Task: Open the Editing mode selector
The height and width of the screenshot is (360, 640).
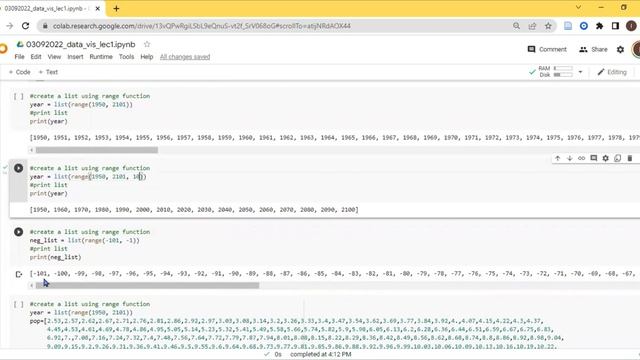Action: pos(612,72)
